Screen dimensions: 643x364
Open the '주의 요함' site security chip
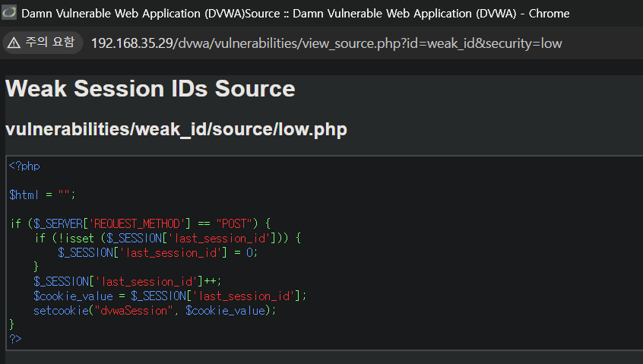[43, 43]
